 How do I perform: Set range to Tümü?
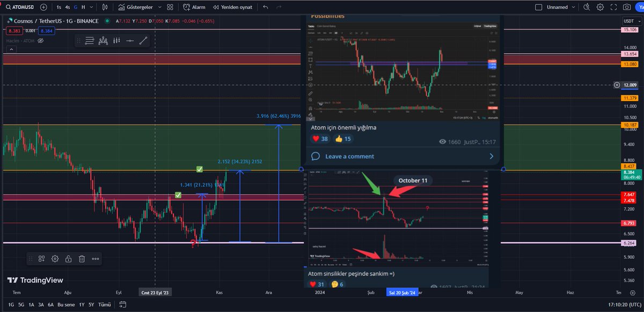click(x=105, y=305)
